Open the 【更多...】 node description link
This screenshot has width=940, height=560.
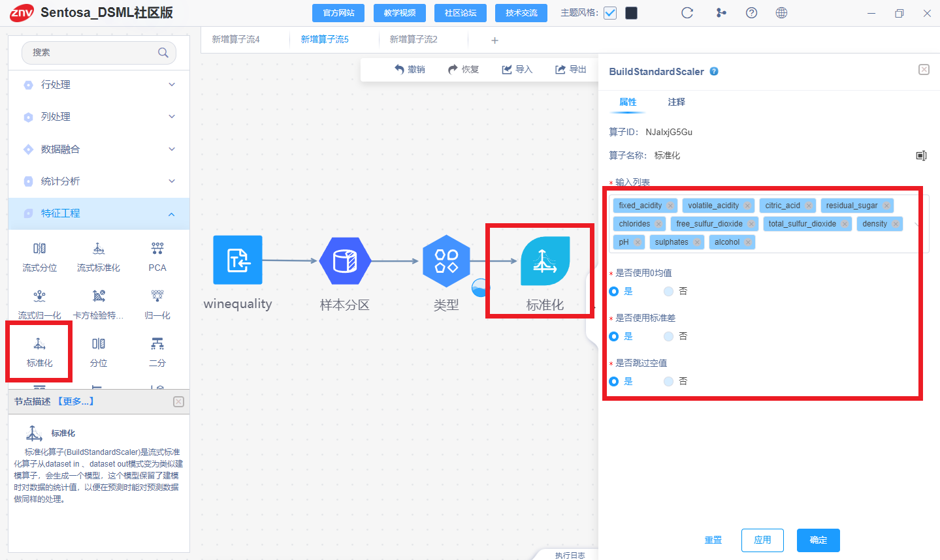[76, 401]
